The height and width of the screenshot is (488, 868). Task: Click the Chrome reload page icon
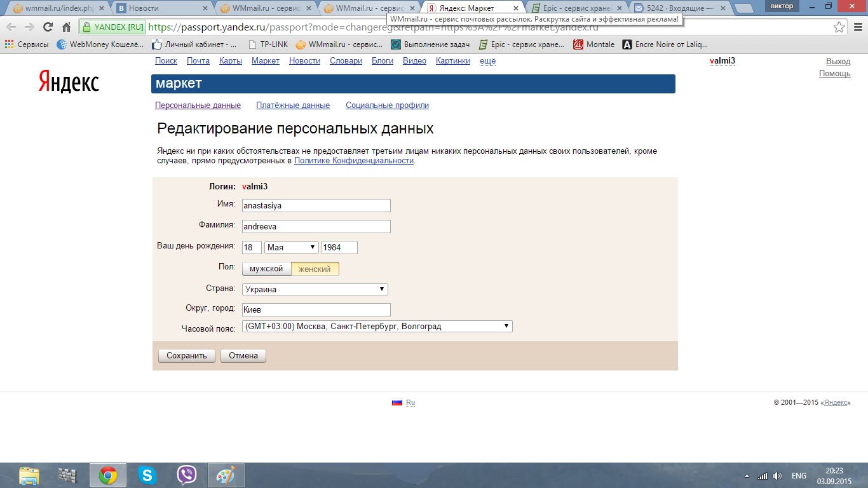48,27
